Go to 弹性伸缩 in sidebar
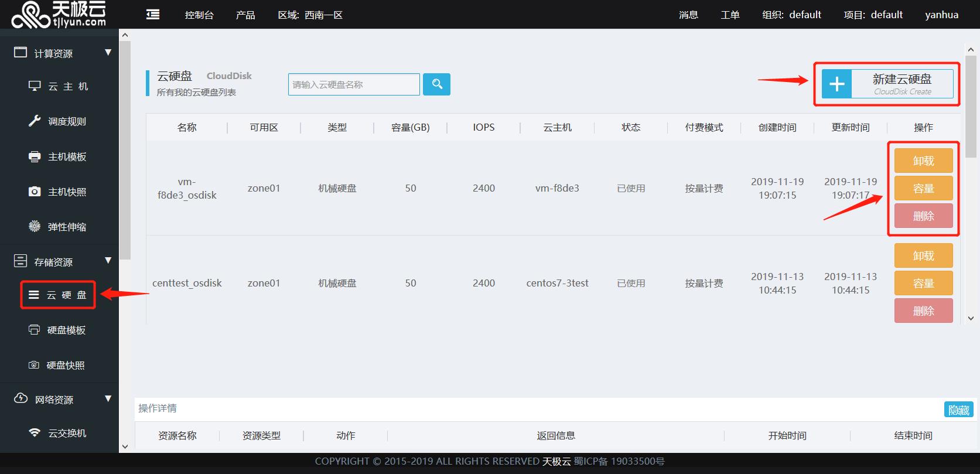Image resolution: width=980 pixels, height=474 pixels. [x=67, y=227]
